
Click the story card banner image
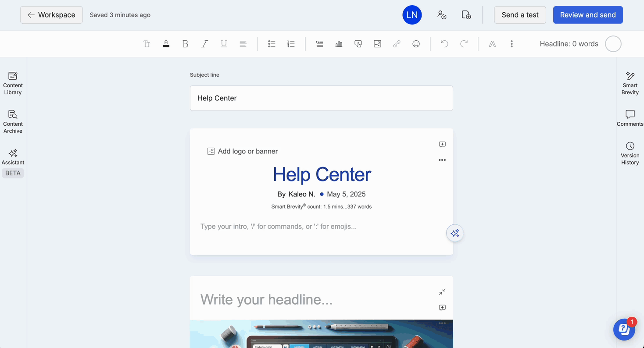tap(322, 334)
